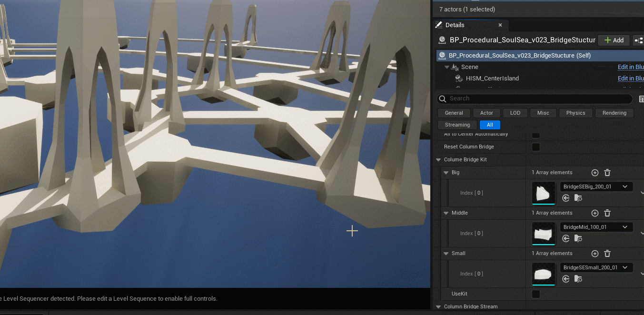Click the Add component button
The height and width of the screenshot is (315, 644).
tap(614, 40)
